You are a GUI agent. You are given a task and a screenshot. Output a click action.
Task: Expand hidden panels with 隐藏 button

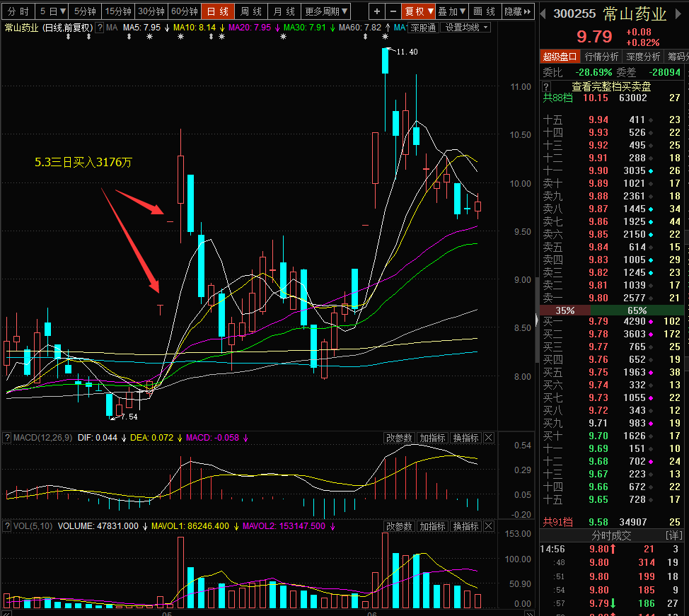518,11
